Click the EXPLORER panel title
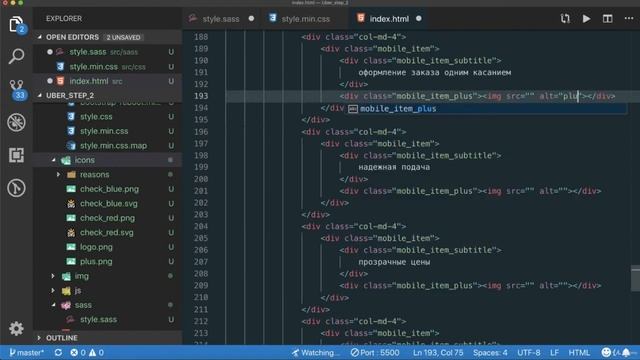Viewport: 640px width, 360px height. click(64, 19)
